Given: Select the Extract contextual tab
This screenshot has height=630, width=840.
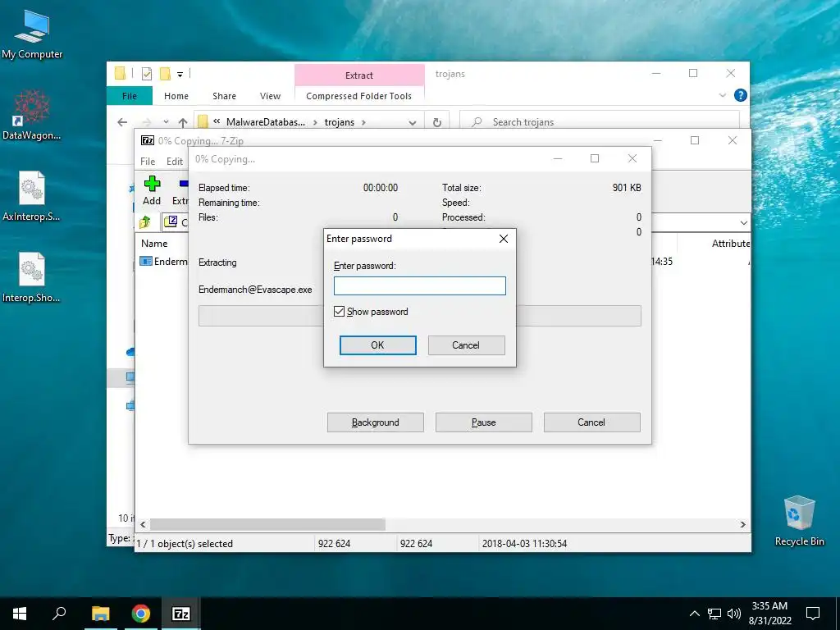Looking at the screenshot, I should tap(359, 75).
